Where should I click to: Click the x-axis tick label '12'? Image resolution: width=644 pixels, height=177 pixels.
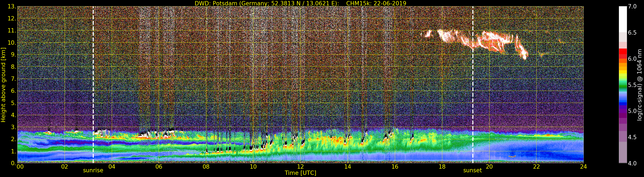click(x=300, y=167)
